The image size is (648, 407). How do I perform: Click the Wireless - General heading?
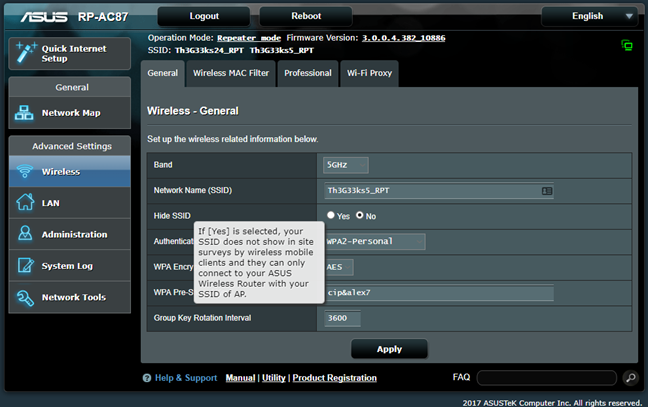point(193,111)
